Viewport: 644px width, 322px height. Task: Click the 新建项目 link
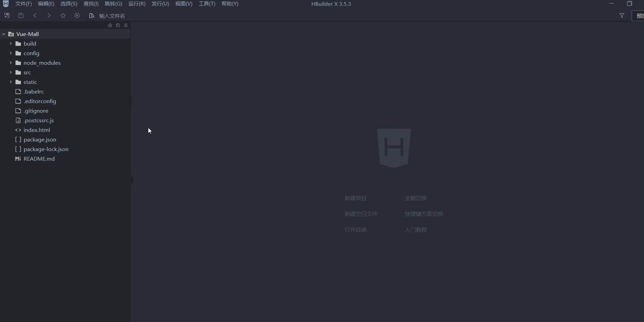click(355, 198)
